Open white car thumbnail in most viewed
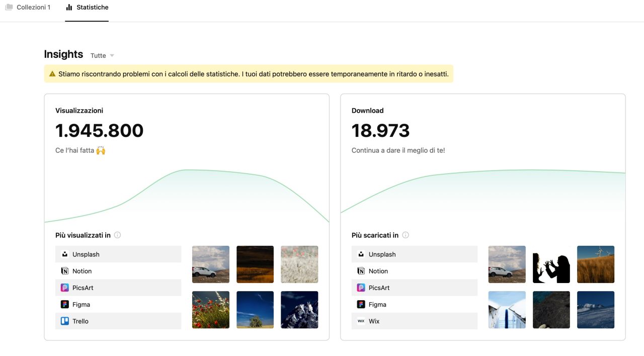 [211, 264]
